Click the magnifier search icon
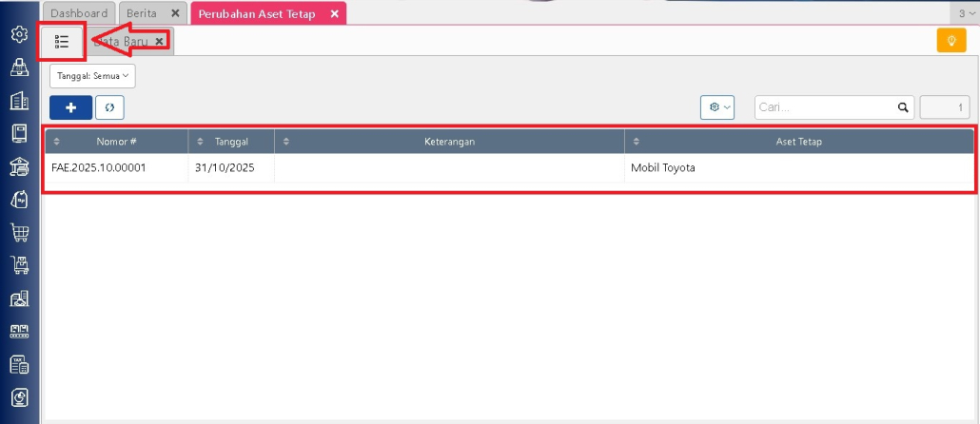 pyautogui.click(x=902, y=107)
